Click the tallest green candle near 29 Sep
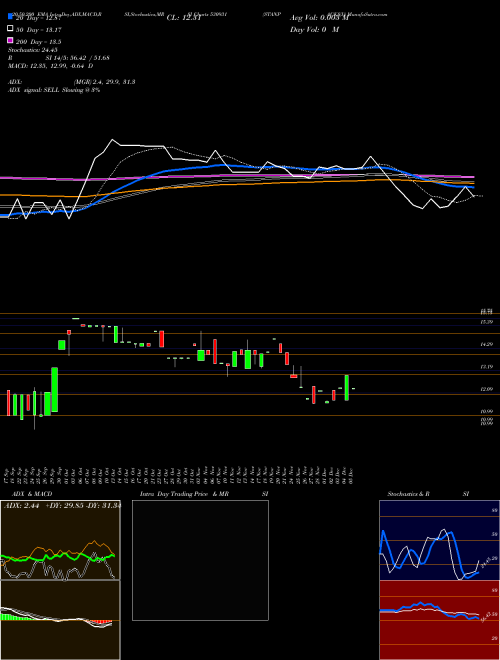Viewport: 500px width, 660px height. click(55, 389)
